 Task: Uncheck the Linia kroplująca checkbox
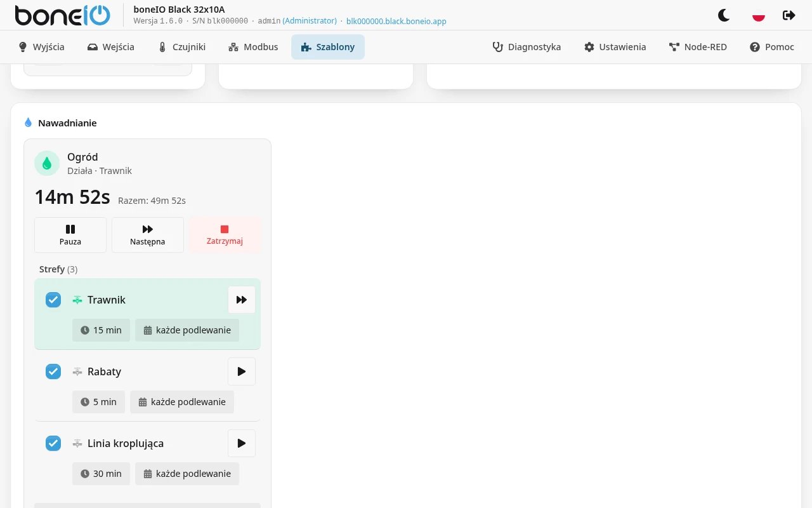pos(53,443)
